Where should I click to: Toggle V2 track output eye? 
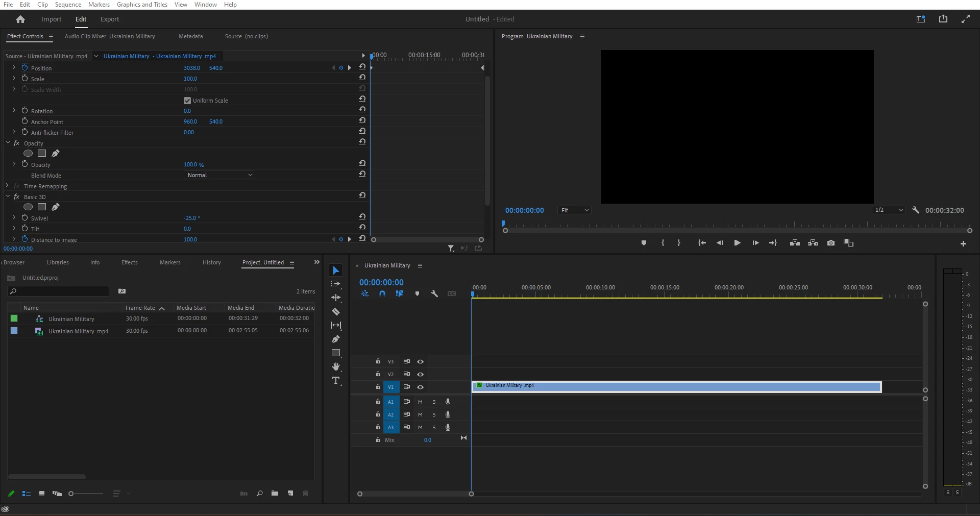tap(421, 374)
